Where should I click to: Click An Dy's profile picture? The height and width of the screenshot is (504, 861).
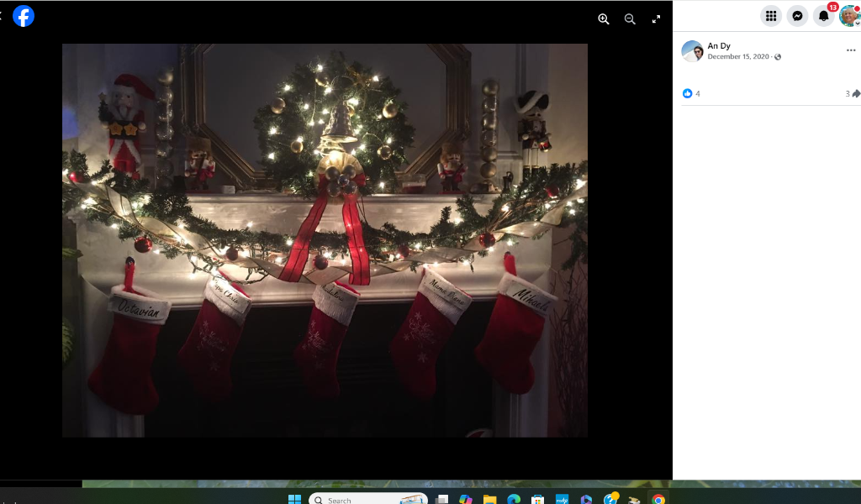click(692, 51)
